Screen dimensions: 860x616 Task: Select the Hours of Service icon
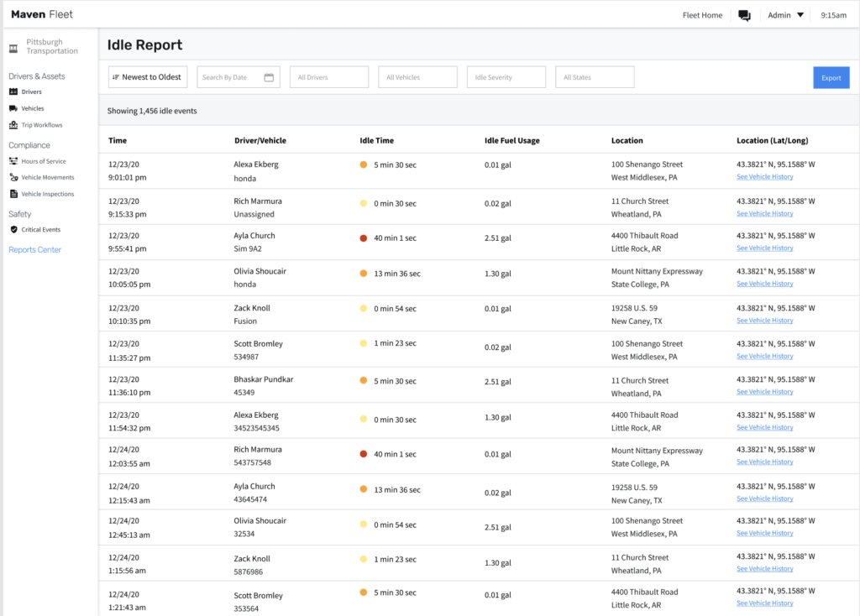13,161
